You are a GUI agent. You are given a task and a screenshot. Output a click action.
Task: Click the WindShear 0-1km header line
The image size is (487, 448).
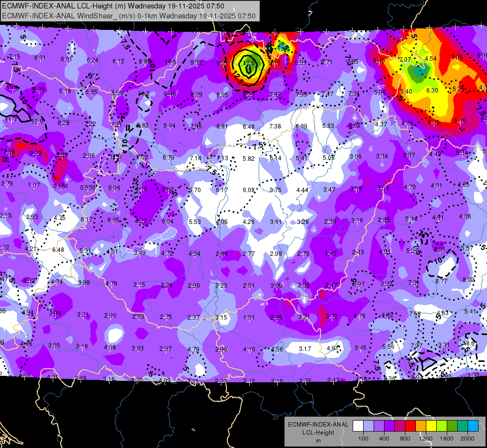(x=129, y=16)
